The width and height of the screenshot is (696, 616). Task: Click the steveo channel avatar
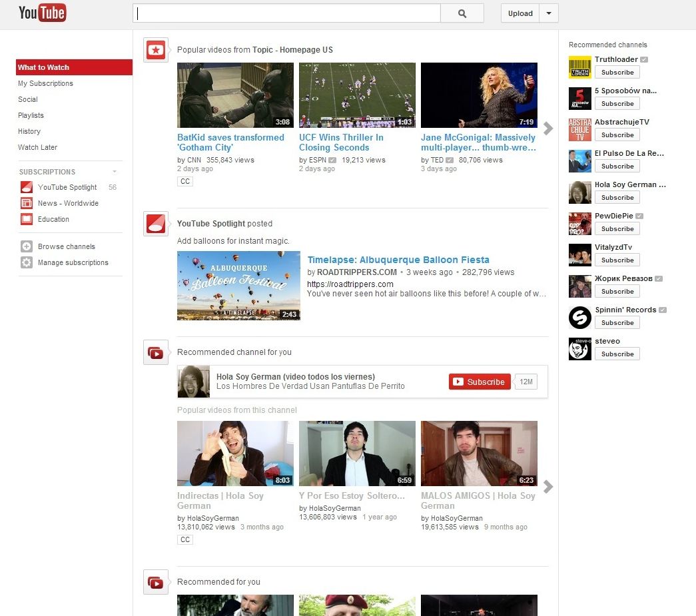(579, 349)
